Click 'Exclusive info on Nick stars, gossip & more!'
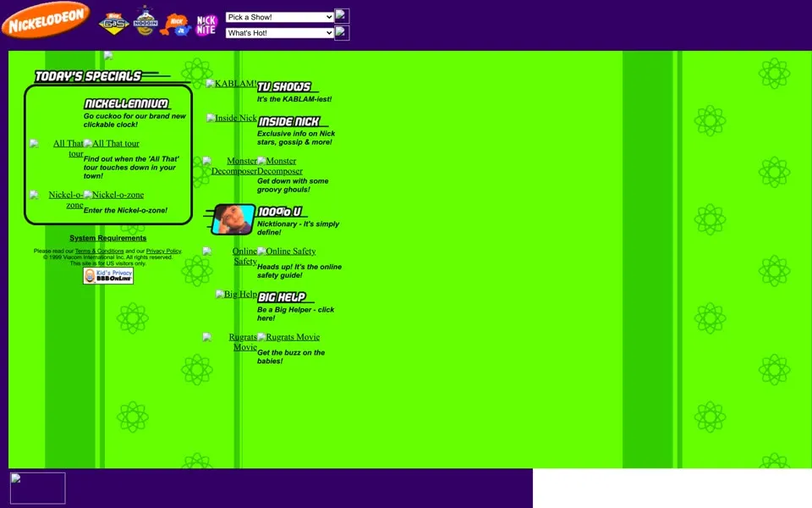This screenshot has height=508, width=812. 296,138
